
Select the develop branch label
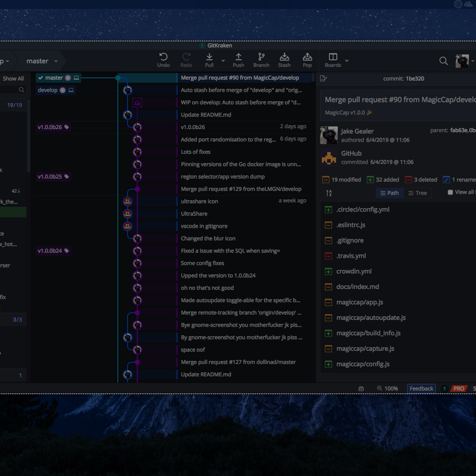point(55,90)
